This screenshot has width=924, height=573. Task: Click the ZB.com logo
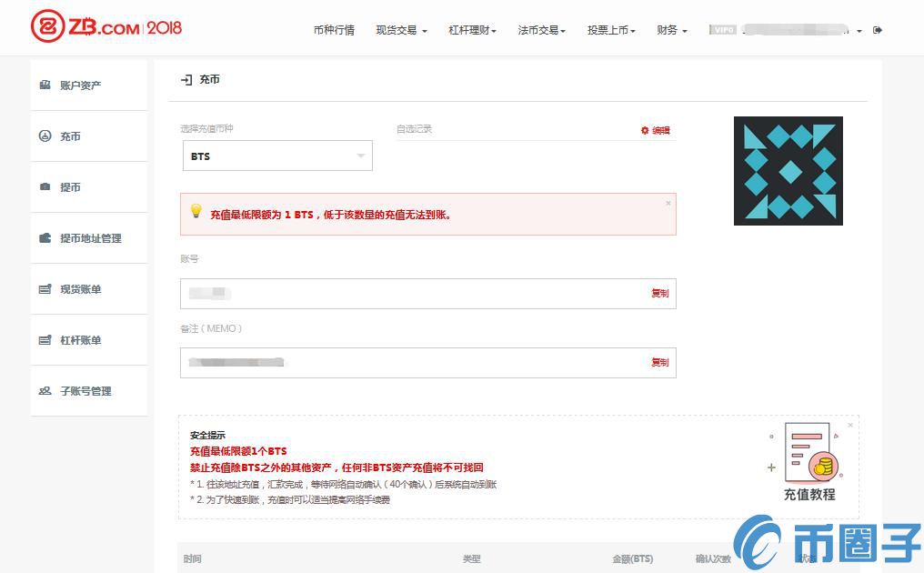pos(105,27)
